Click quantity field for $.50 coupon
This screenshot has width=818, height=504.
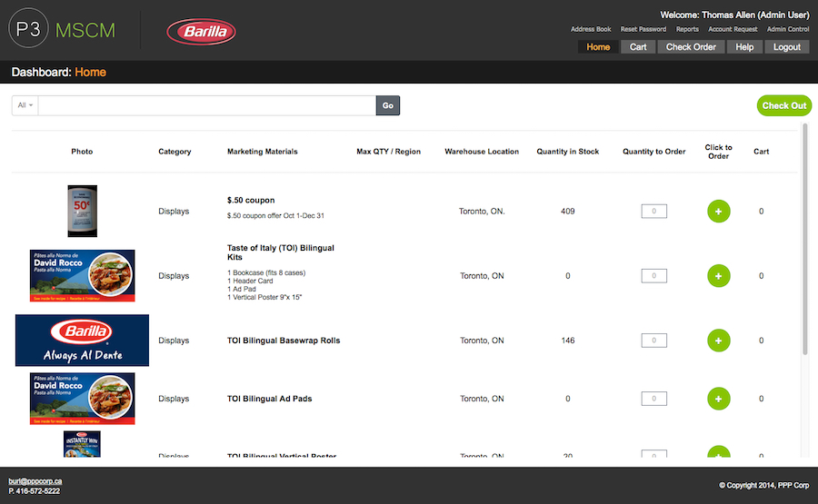tap(653, 211)
